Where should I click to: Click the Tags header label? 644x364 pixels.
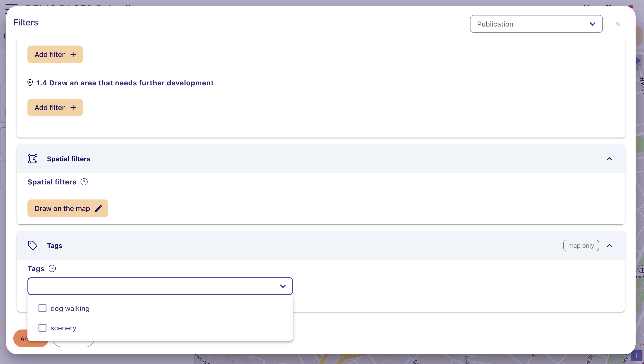click(54, 245)
